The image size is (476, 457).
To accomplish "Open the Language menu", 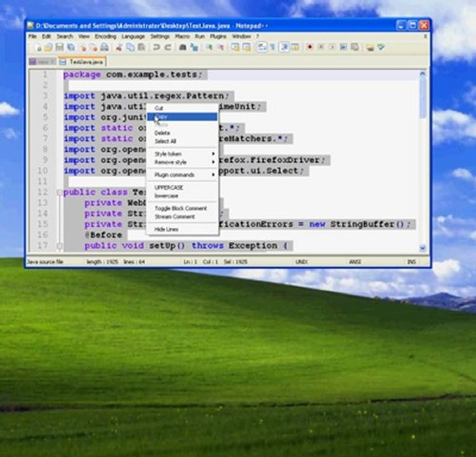I will [133, 36].
